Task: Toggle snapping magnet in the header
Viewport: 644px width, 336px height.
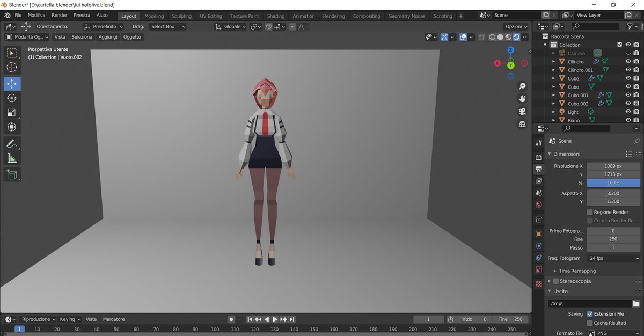Action: pyautogui.click(x=268, y=26)
